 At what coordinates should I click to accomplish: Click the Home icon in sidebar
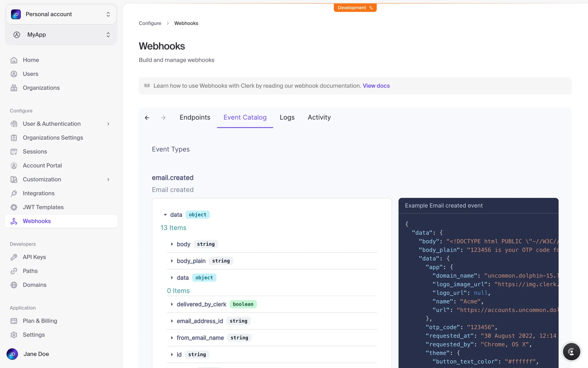point(14,60)
